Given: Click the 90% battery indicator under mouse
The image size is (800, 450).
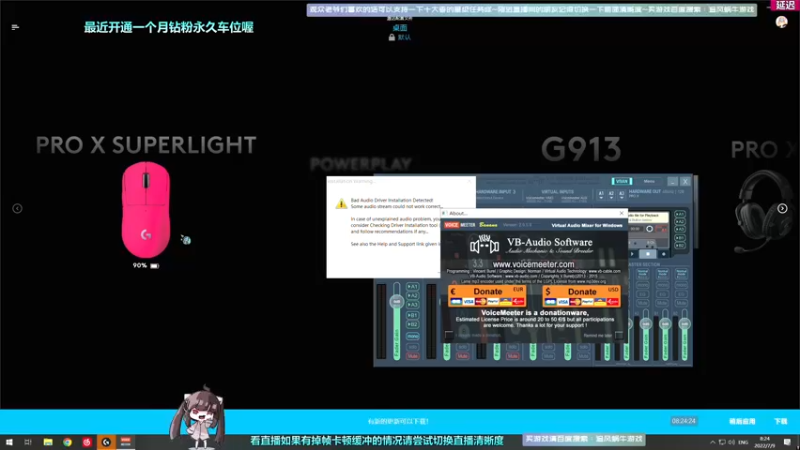Looking at the screenshot, I should pos(146,265).
